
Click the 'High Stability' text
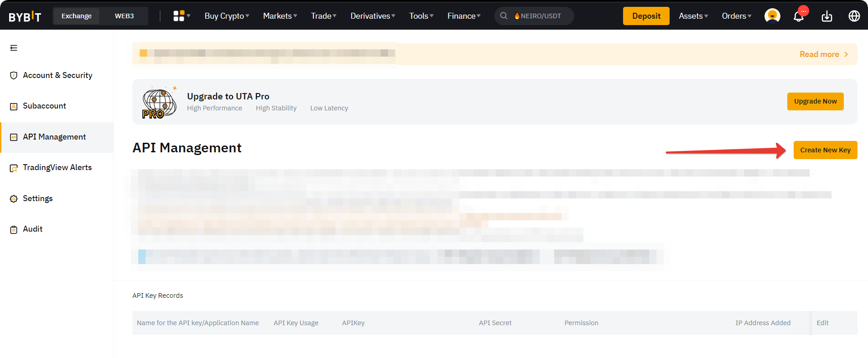click(276, 108)
